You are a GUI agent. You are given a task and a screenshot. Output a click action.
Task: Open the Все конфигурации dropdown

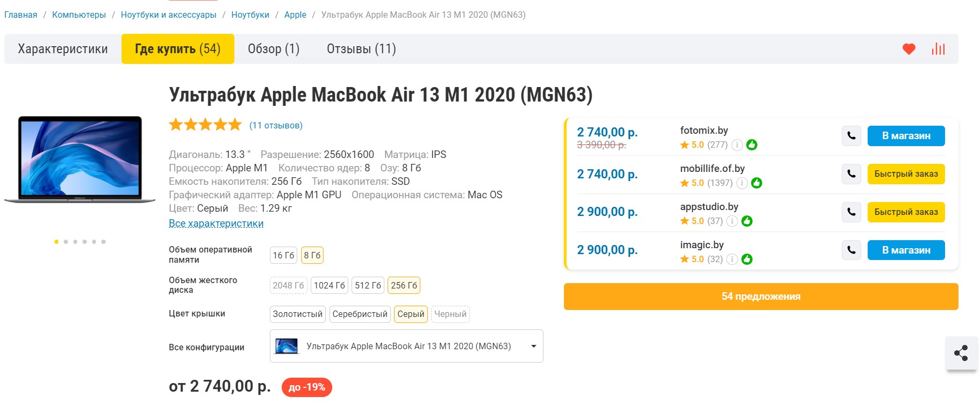click(x=406, y=346)
